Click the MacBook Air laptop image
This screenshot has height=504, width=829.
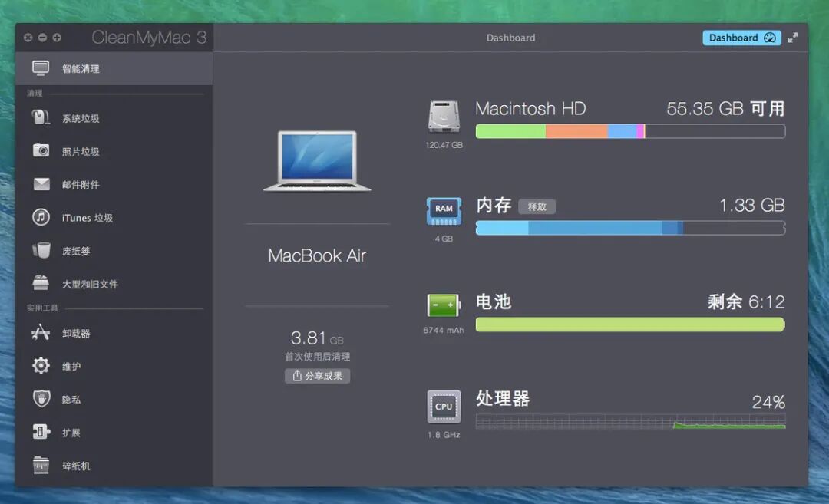[x=317, y=161]
